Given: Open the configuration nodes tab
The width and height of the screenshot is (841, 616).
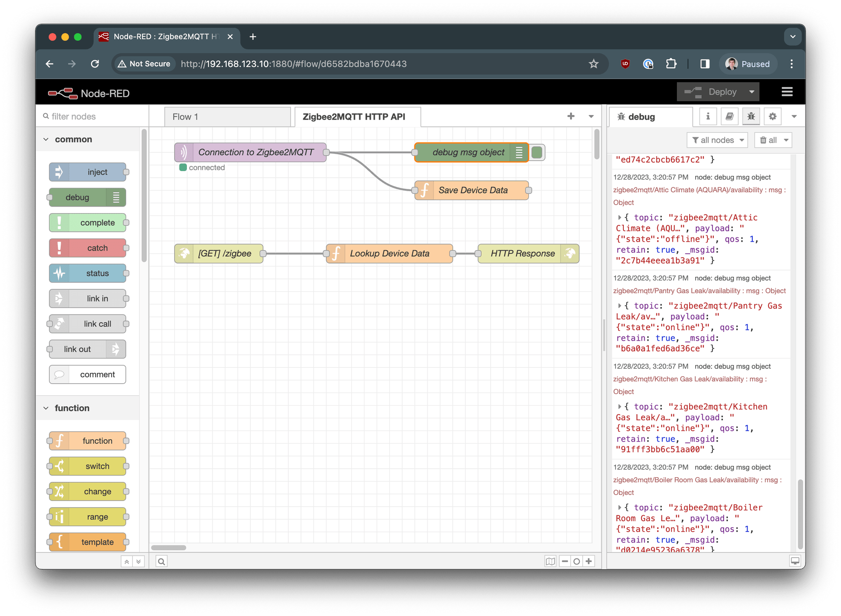Looking at the screenshot, I should [772, 116].
